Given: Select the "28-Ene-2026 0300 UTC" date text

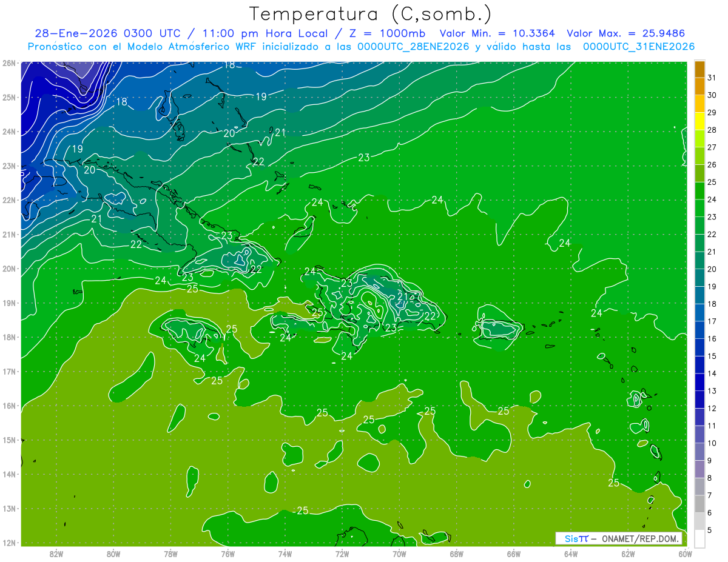Looking at the screenshot, I should coord(107,33).
